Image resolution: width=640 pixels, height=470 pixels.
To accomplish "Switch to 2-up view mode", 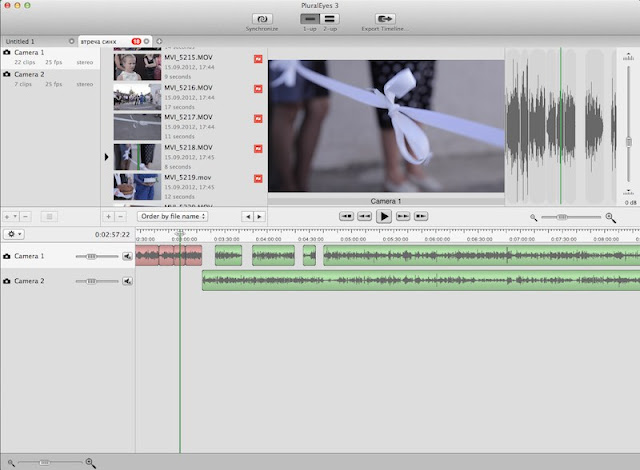I will pos(330,19).
